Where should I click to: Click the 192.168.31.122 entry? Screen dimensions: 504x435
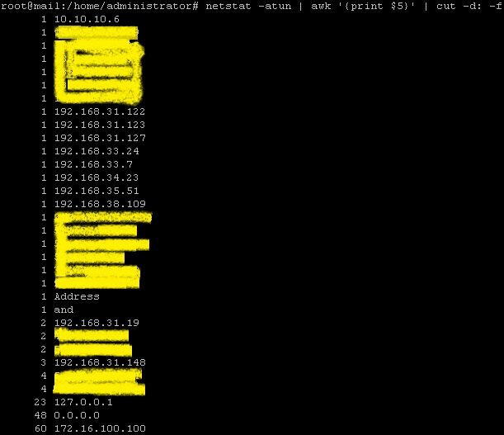[x=100, y=111]
